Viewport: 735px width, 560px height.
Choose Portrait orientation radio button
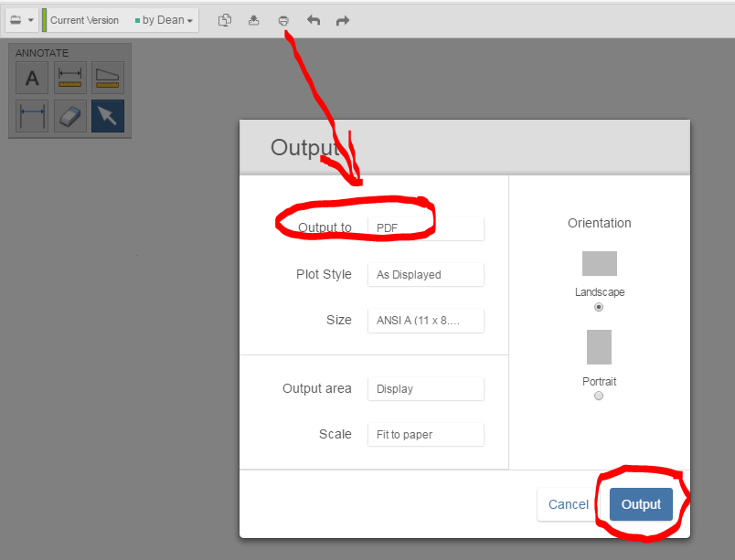[x=599, y=396]
